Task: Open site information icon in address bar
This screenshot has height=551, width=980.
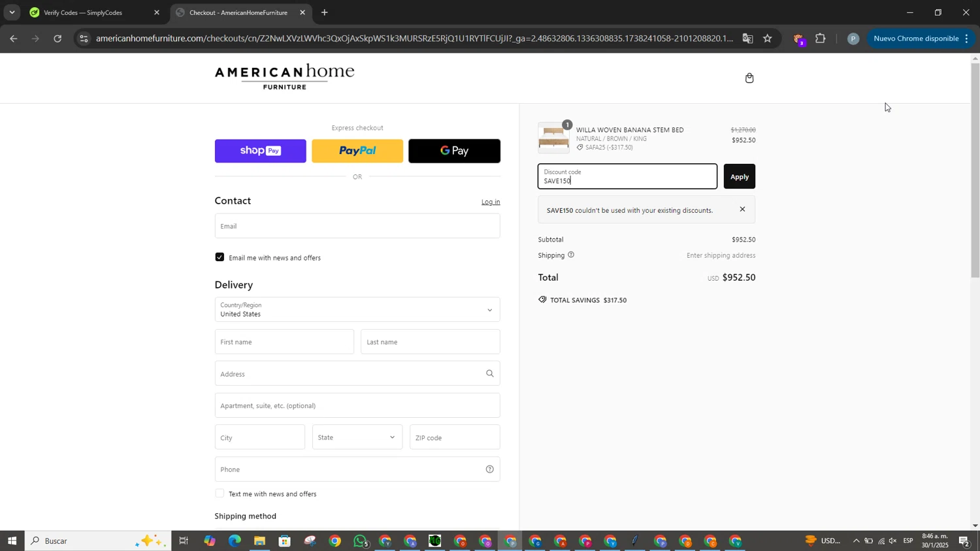Action: (83, 39)
